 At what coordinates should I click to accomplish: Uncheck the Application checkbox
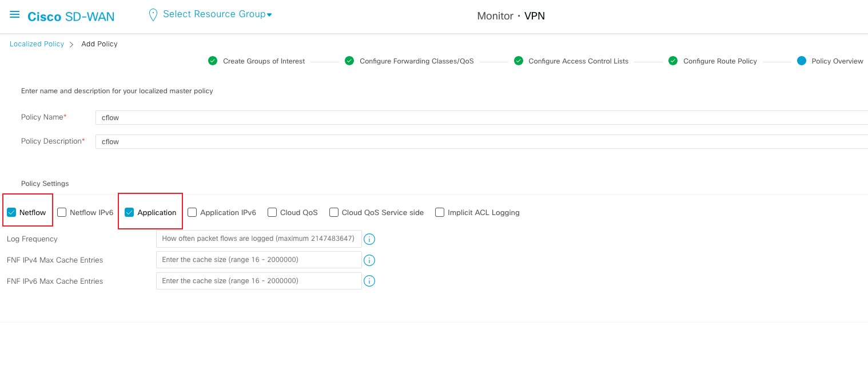pos(129,213)
